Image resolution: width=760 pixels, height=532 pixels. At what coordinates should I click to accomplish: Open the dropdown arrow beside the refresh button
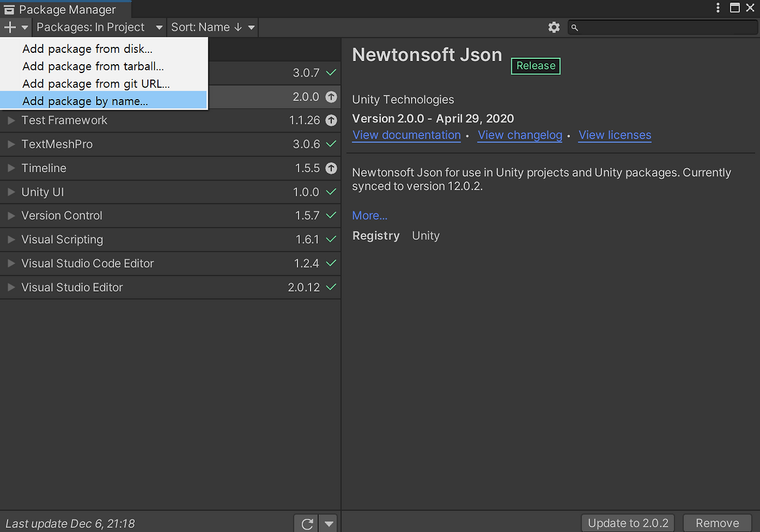pyautogui.click(x=328, y=523)
